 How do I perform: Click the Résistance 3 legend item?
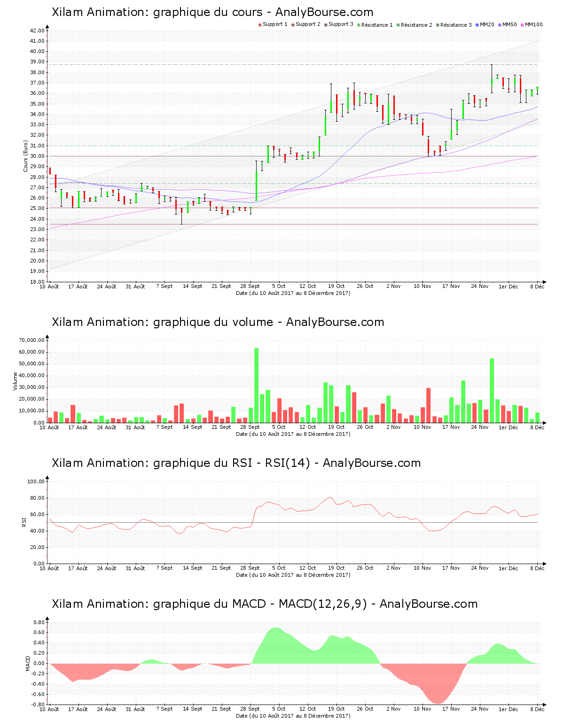click(x=454, y=25)
